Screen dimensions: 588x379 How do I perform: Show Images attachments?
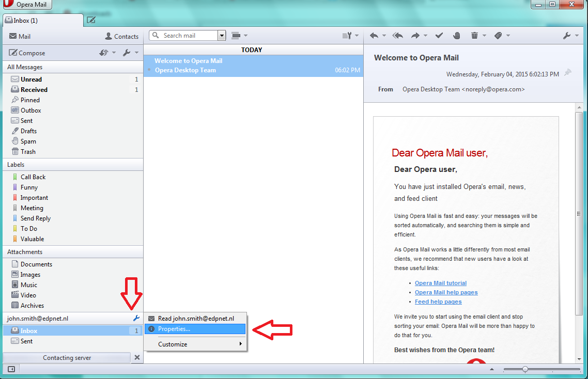click(x=73, y=274)
